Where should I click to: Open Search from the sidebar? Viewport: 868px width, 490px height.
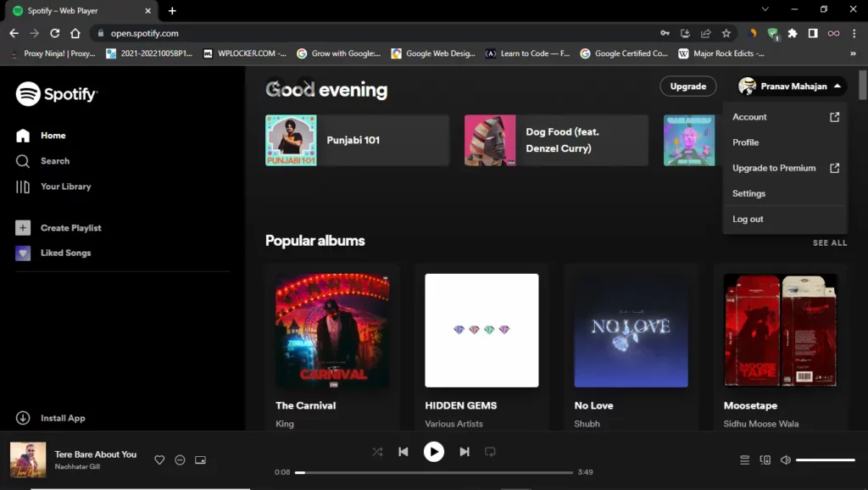[42, 160]
